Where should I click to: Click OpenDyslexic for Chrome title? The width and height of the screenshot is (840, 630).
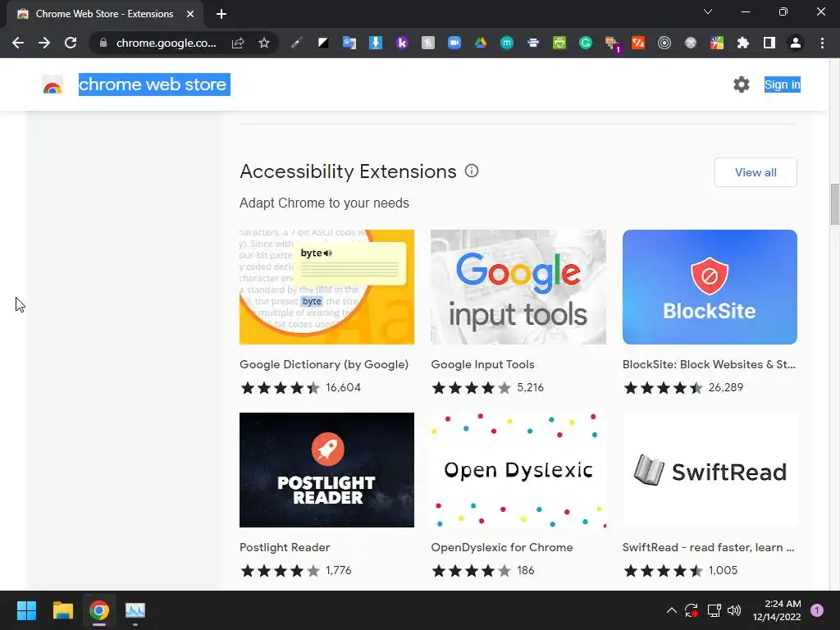(502, 547)
